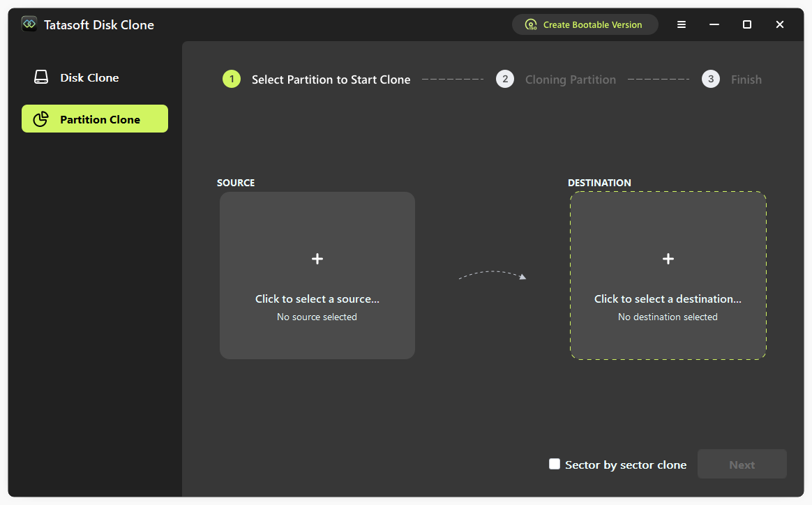Image resolution: width=812 pixels, height=505 pixels.
Task: Click the step 2 Cloning Partition indicator
Action: [x=505, y=80]
